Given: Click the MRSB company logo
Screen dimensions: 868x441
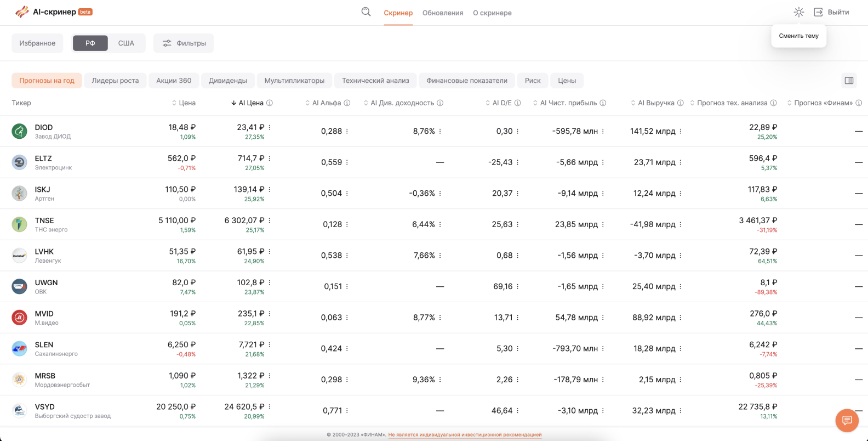Looking at the screenshot, I should [x=19, y=380].
